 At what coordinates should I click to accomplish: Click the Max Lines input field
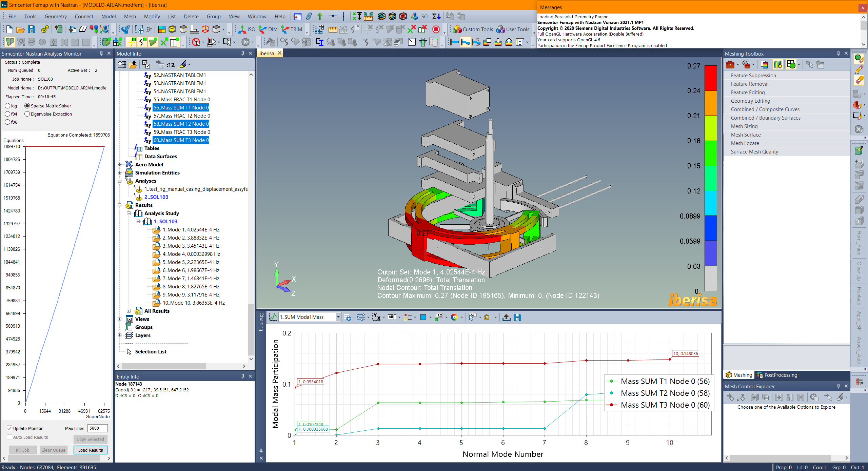97,428
